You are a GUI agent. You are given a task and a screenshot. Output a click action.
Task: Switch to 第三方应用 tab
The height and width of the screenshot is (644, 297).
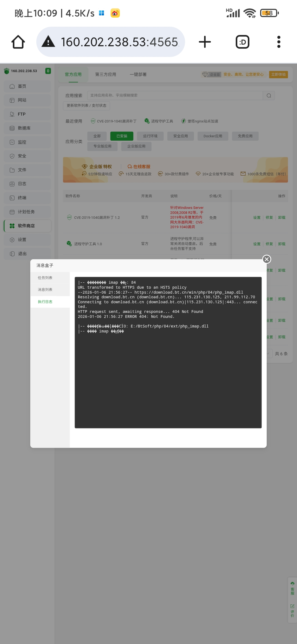(106, 75)
